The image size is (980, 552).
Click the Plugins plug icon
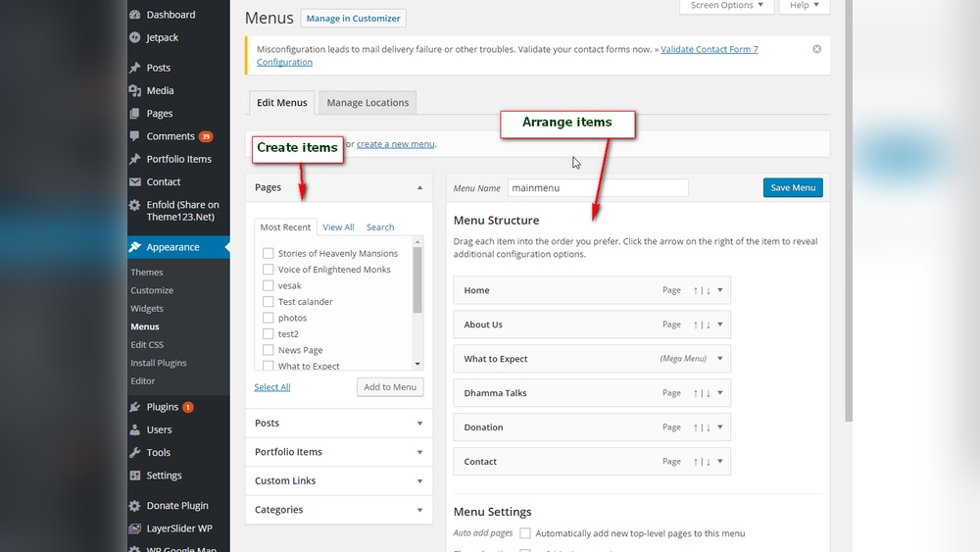click(135, 407)
